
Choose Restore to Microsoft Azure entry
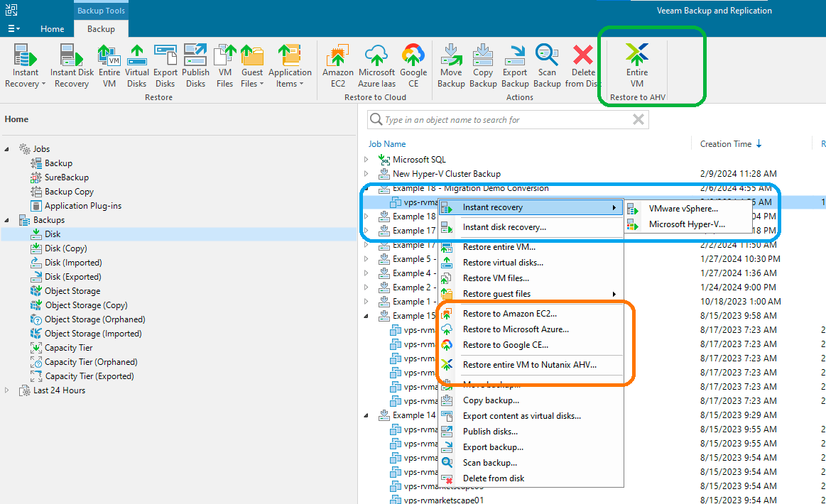pos(530,329)
